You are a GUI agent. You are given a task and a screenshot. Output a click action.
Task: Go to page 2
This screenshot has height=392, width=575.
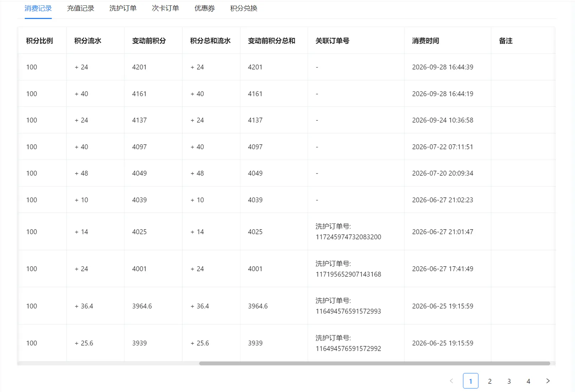[490, 381]
